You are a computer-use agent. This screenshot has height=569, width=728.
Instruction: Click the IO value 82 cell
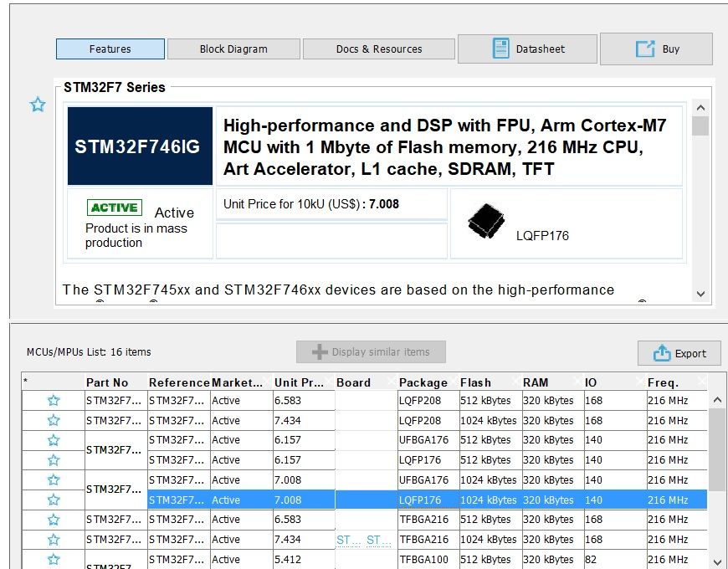(615, 559)
